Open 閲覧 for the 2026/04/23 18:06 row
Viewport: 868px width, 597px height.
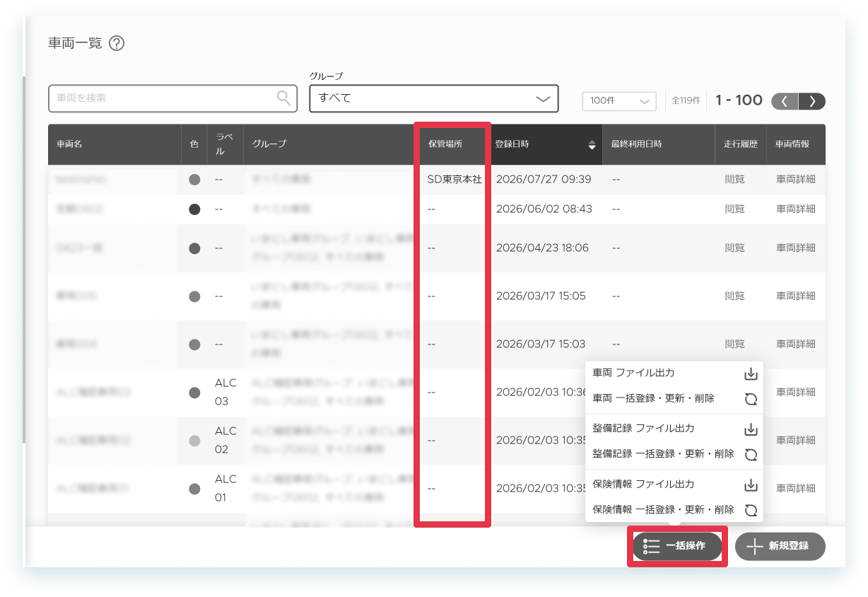point(734,248)
